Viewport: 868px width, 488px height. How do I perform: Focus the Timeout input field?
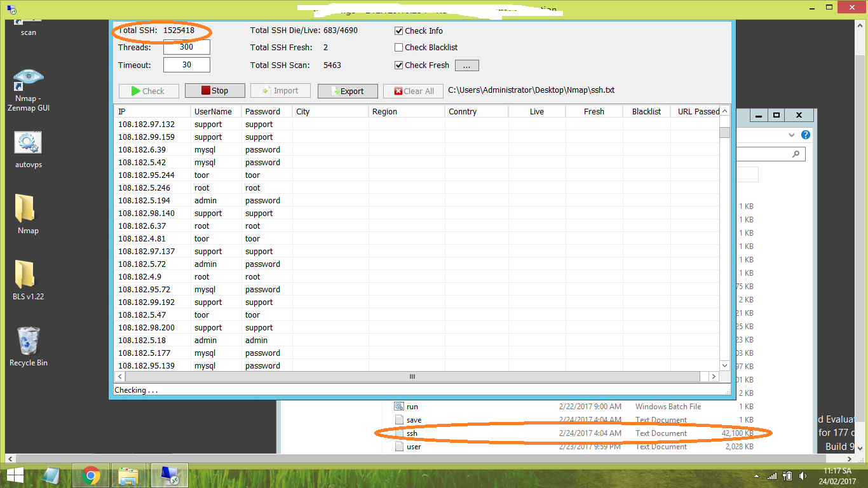[x=187, y=65]
